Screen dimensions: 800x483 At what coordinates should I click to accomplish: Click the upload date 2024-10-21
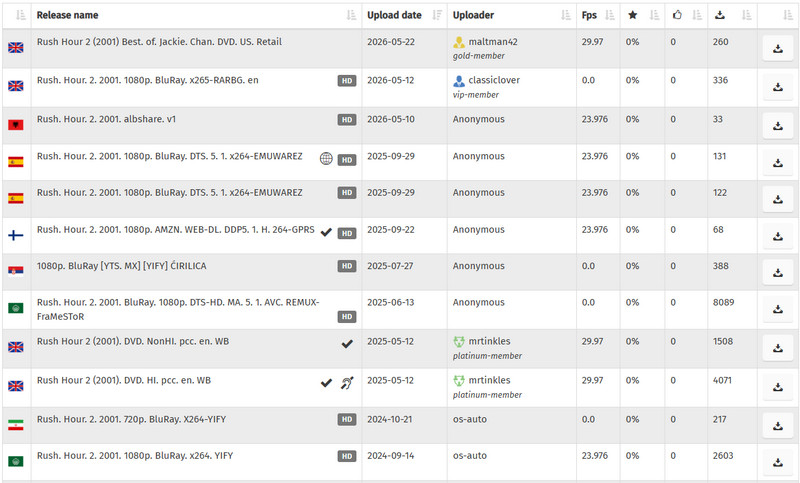point(390,419)
